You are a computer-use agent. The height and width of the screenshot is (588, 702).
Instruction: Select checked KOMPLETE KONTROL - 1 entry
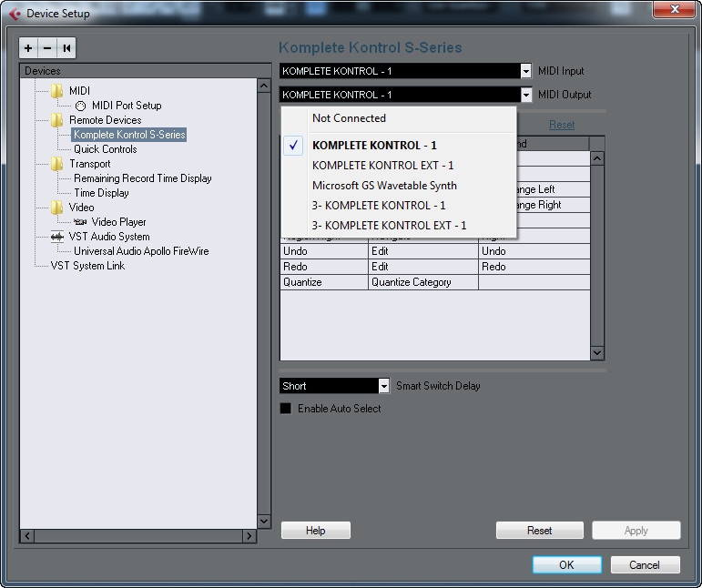tap(374, 146)
